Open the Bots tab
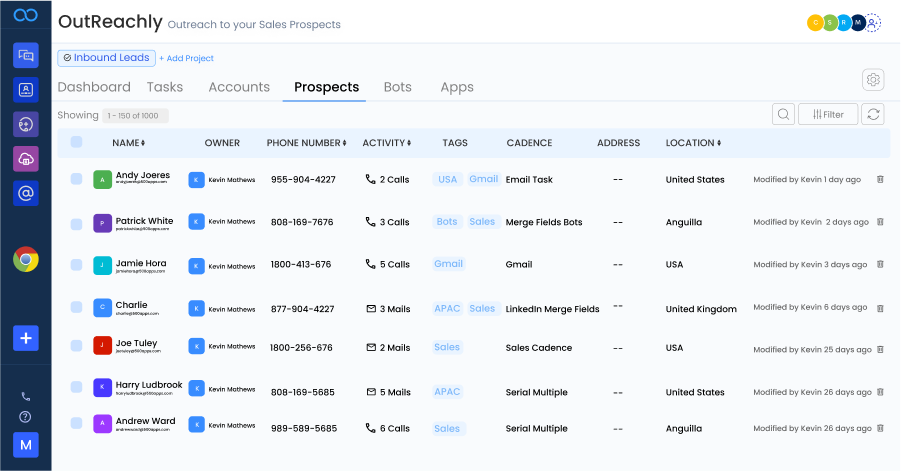901x471 pixels. click(397, 87)
